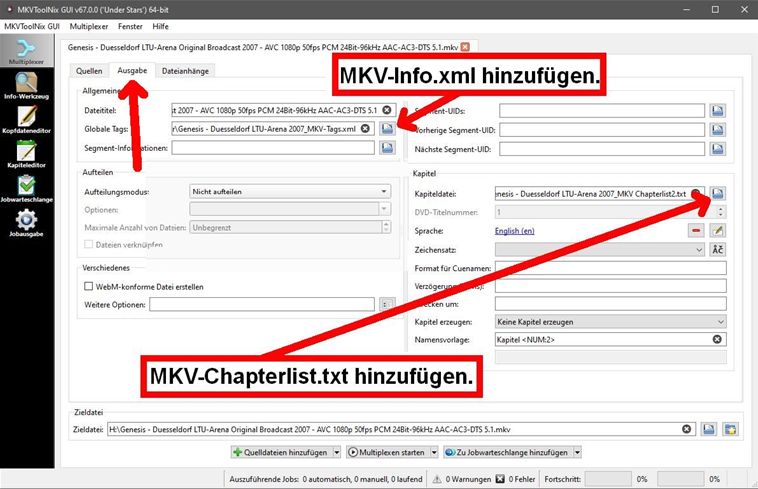Click the errors icon in status bar
The image size is (758, 489).
(x=500, y=479)
